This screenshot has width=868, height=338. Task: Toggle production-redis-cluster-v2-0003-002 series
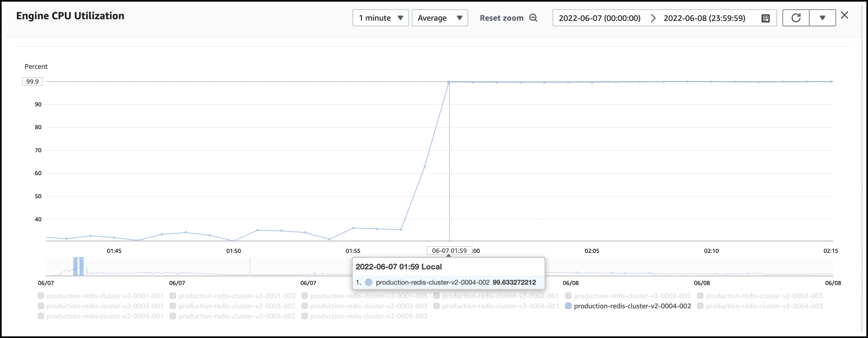coord(232,306)
